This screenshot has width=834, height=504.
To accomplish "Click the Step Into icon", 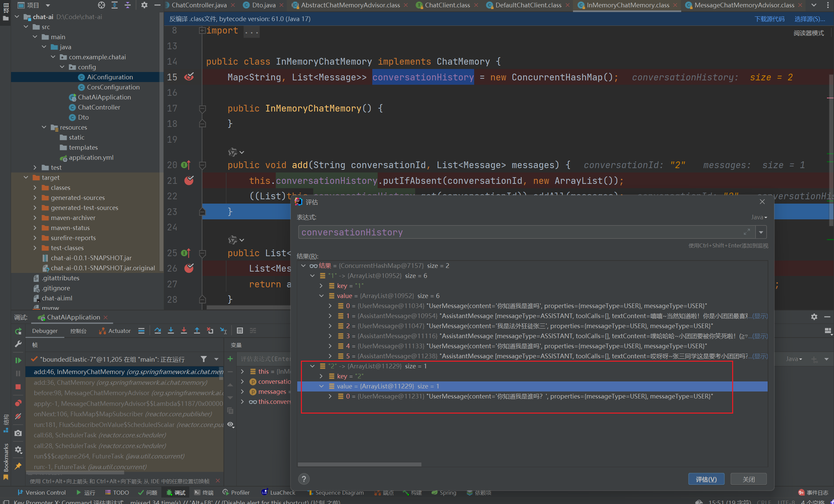I will coord(171,331).
